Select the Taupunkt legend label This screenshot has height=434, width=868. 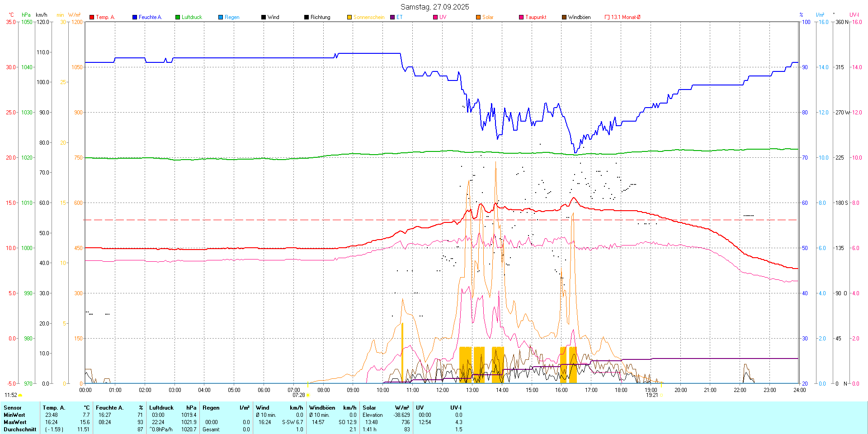pyautogui.click(x=536, y=17)
